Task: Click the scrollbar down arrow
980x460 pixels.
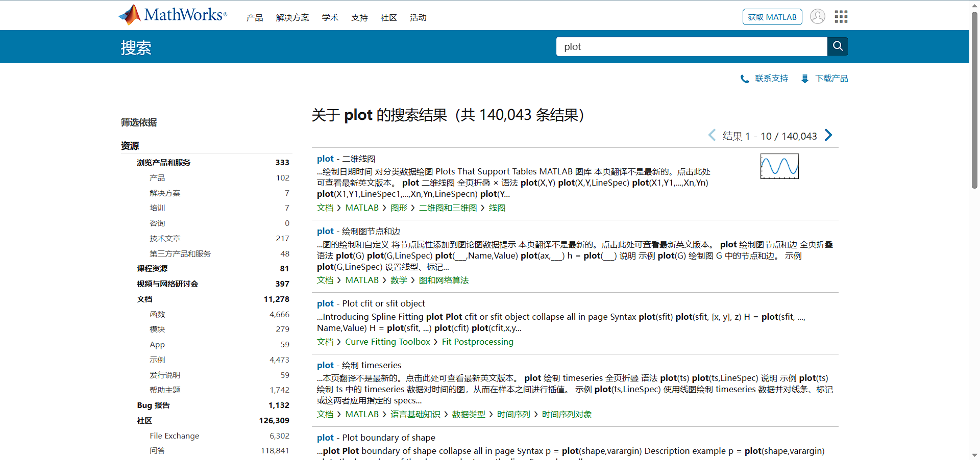Action: click(974, 455)
